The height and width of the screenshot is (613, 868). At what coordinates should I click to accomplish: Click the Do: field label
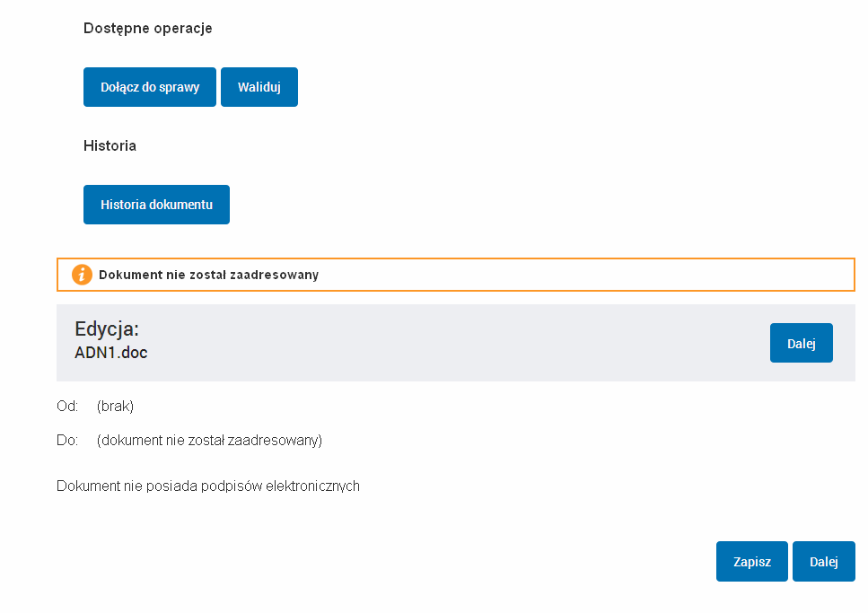coord(67,441)
